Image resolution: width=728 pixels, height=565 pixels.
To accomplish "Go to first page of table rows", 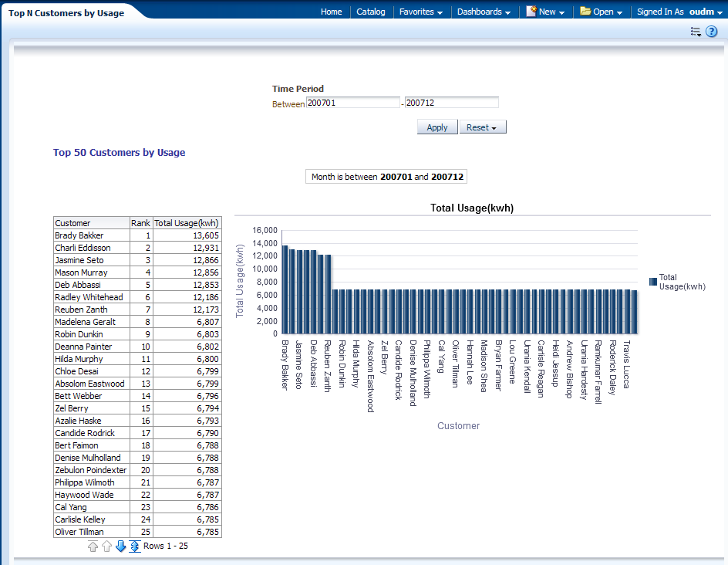I will point(93,546).
